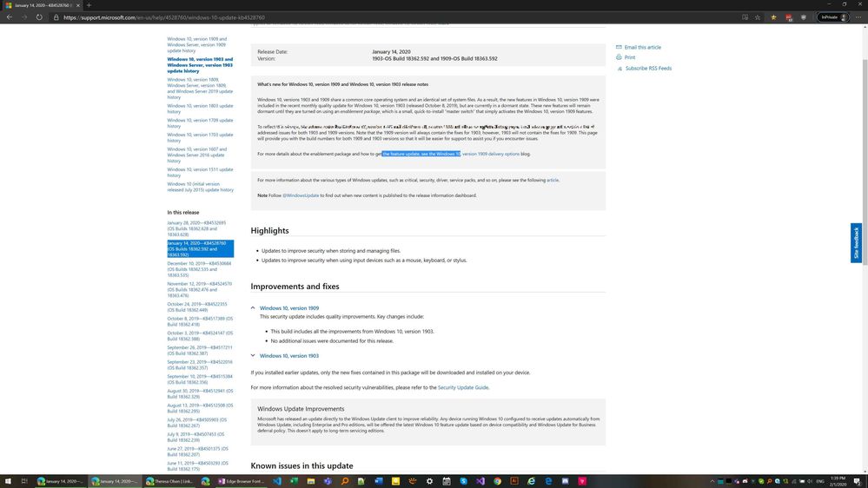The image size is (868, 488).
Task: Select highlighted January 14, 2020 KB4528760 entry
Action: click(x=201, y=249)
